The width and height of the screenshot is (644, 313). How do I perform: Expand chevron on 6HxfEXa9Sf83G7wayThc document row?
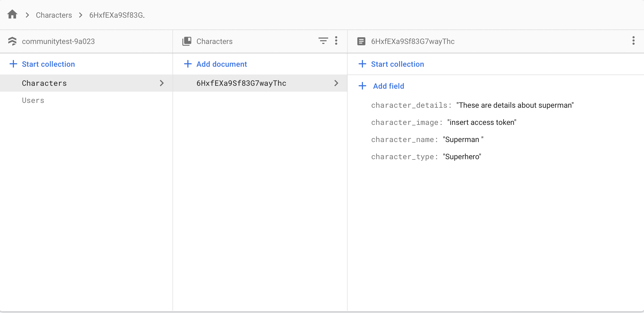pyautogui.click(x=336, y=83)
